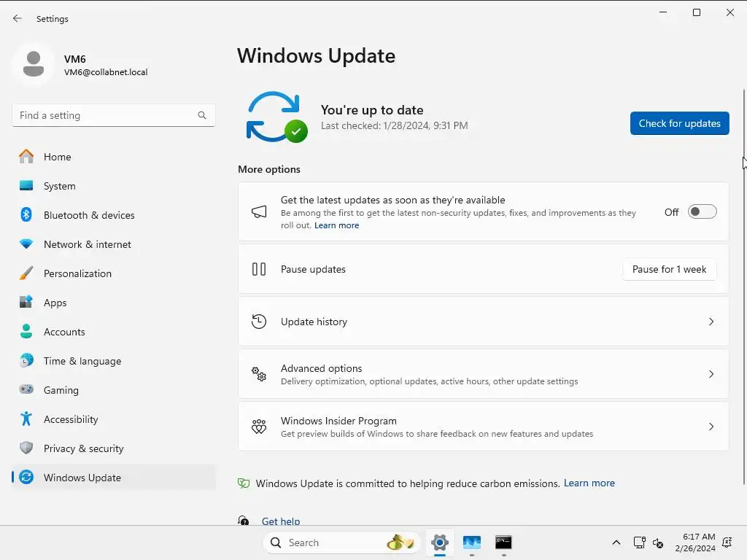Click the Find a setting search box
The image size is (747, 560).
point(113,115)
